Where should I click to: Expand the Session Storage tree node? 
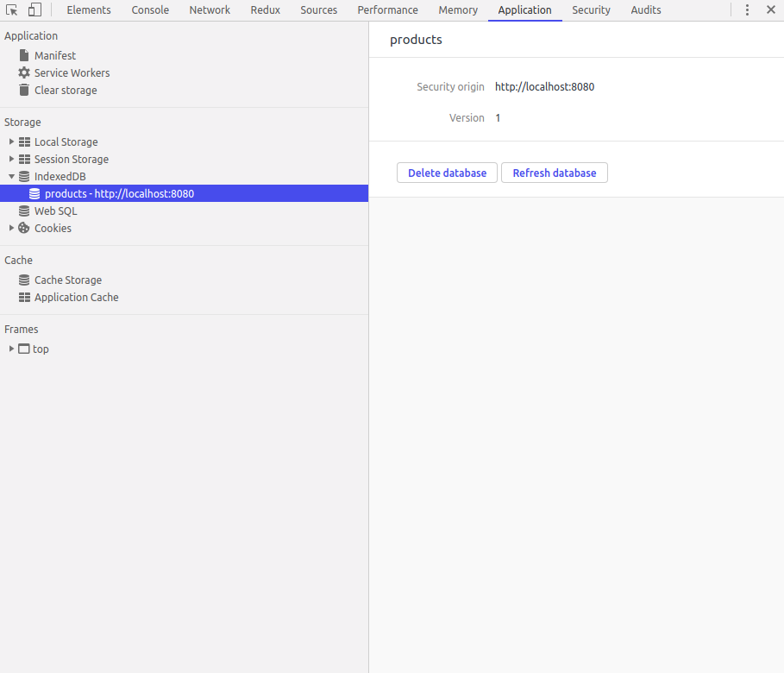click(11, 159)
